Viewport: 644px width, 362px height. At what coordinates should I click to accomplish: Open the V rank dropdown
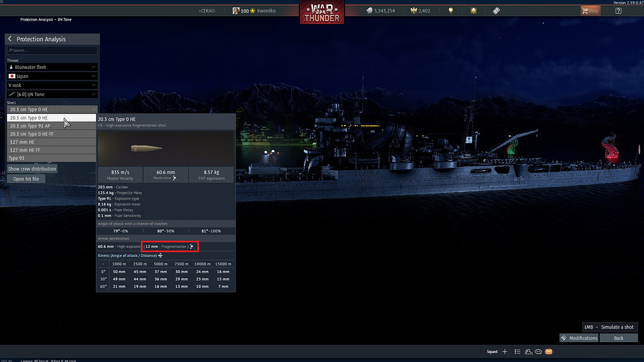click(x=52, y=85)
